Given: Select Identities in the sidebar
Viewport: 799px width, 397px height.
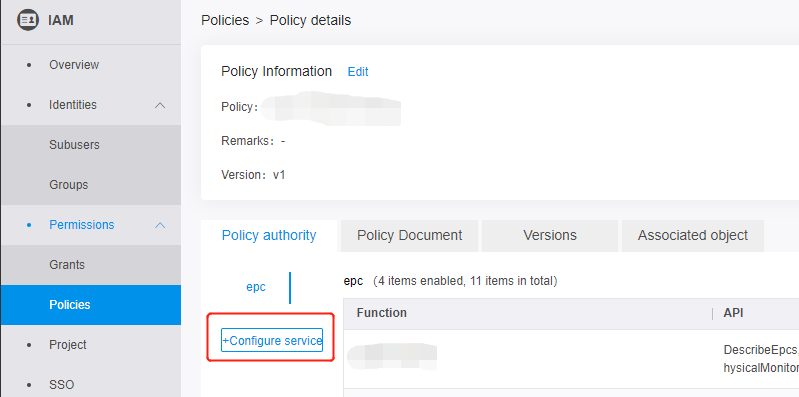Looking at the screenshot, I should click(x=73, y=105).
